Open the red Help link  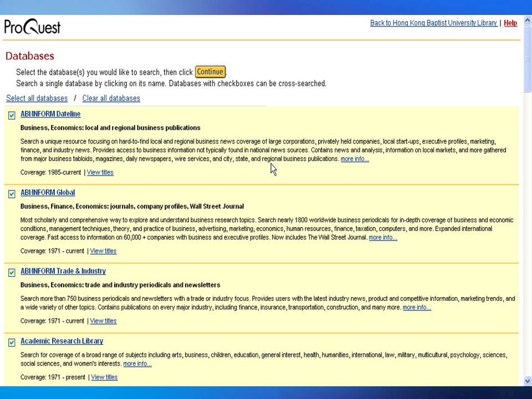tap(510, 23)
